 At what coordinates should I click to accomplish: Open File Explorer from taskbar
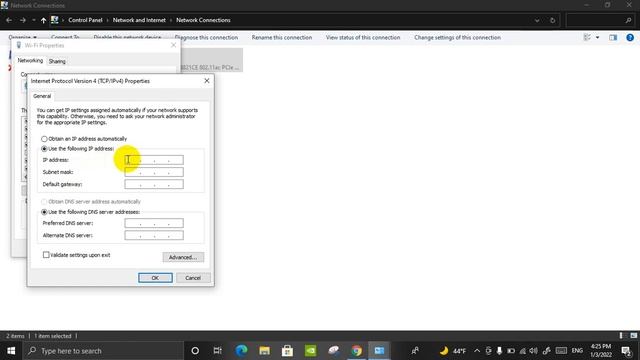coord(264,351)
